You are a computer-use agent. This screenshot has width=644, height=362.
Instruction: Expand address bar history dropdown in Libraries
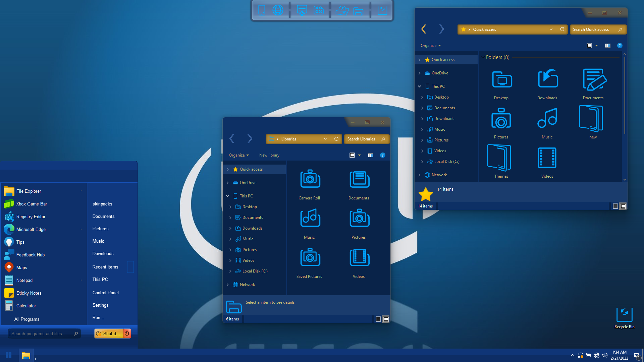[x=325, y=139]
